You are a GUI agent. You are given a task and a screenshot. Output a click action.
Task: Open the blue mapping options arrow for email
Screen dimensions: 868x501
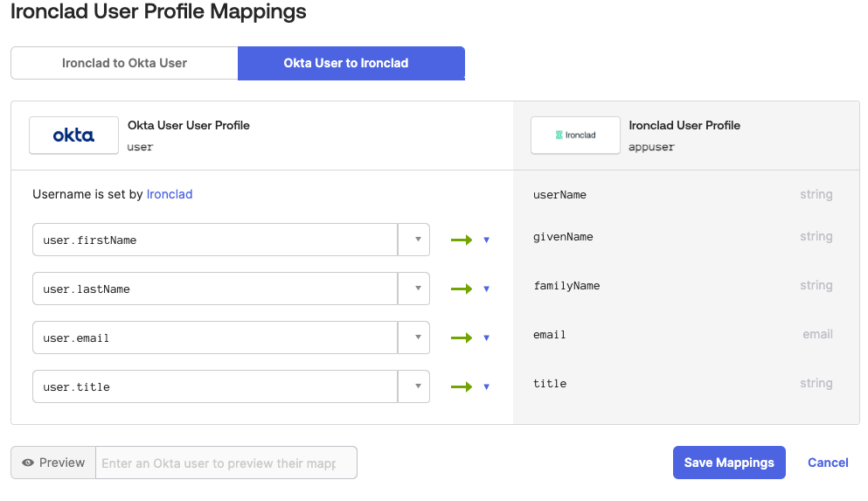click(487, 337)
